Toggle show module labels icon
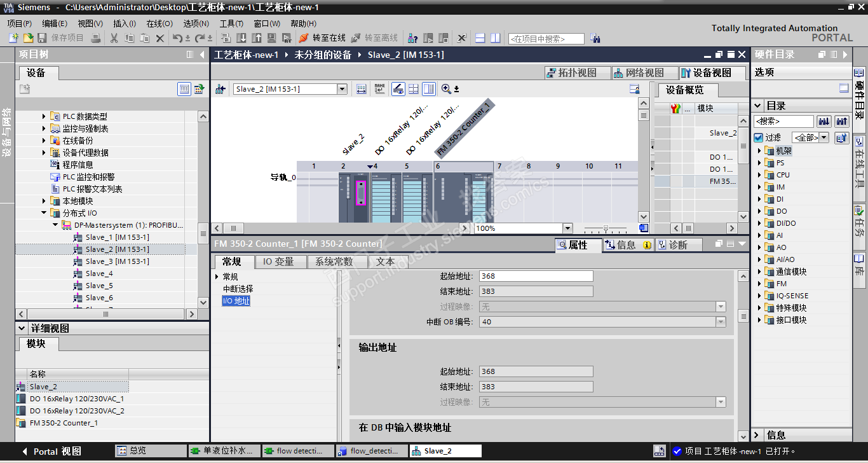This screenshot has width=868, height=463. tap(380, 89)
